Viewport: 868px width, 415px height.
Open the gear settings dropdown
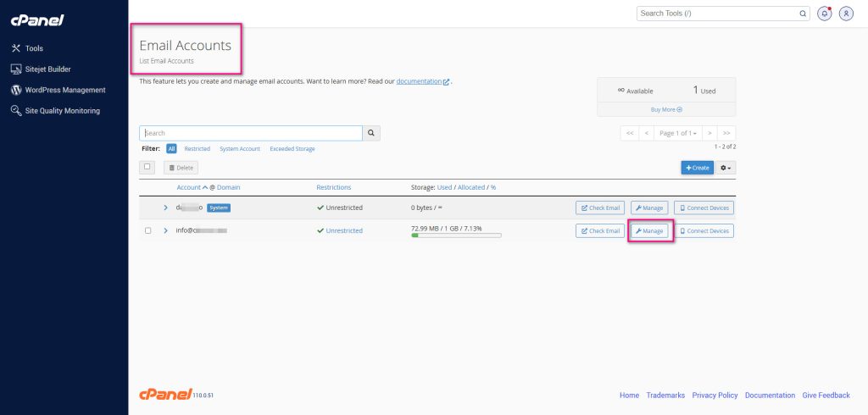(x=726, y=168)
